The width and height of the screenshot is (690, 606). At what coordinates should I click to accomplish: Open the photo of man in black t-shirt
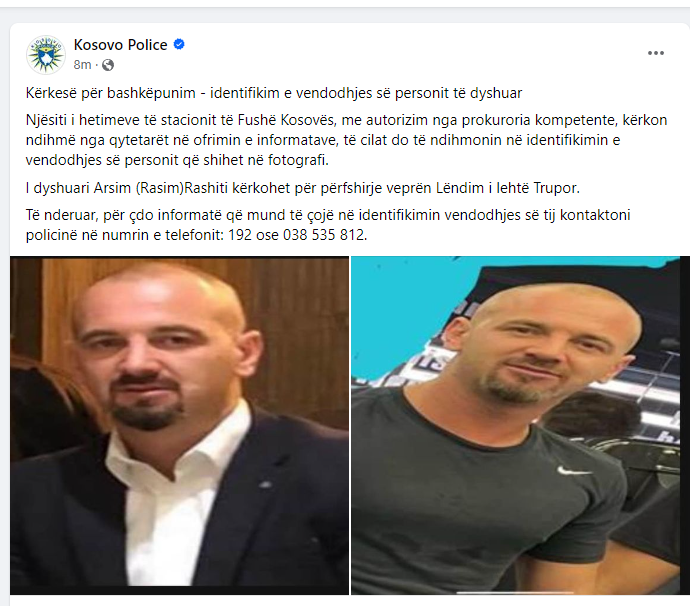520,425
